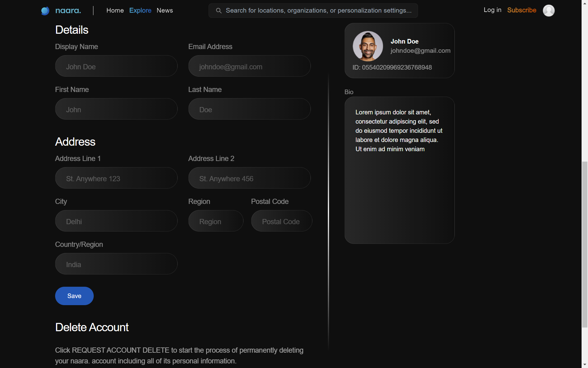Click the Subscribe link

[x=522, y=10]
